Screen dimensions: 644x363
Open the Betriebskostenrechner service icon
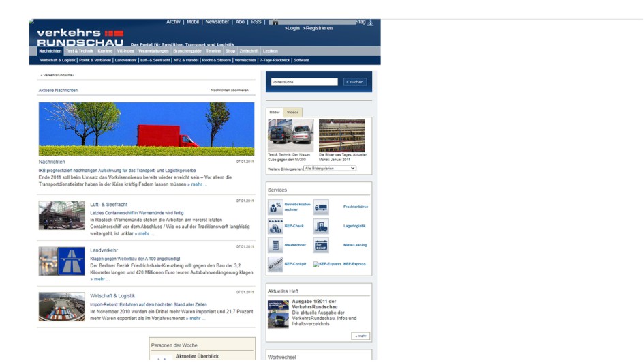[275, 207]
